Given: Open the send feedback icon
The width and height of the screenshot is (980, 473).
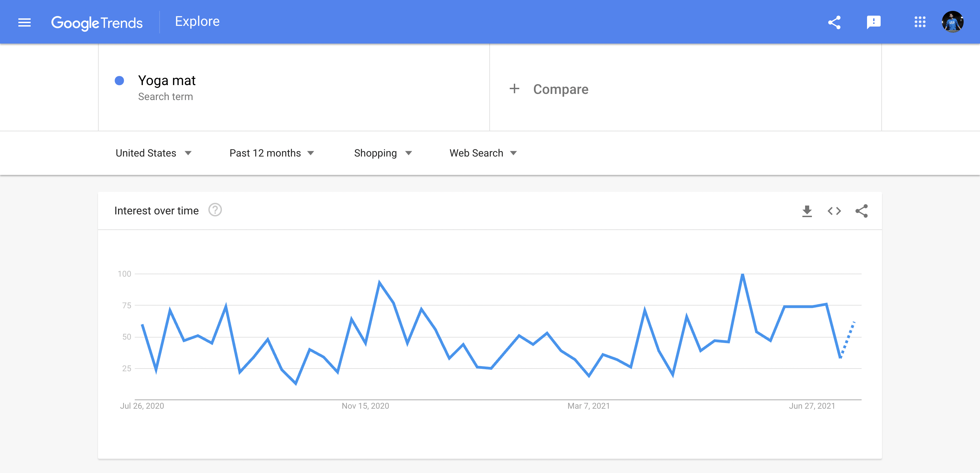Looking at the screenshot, I should (873, 22).
